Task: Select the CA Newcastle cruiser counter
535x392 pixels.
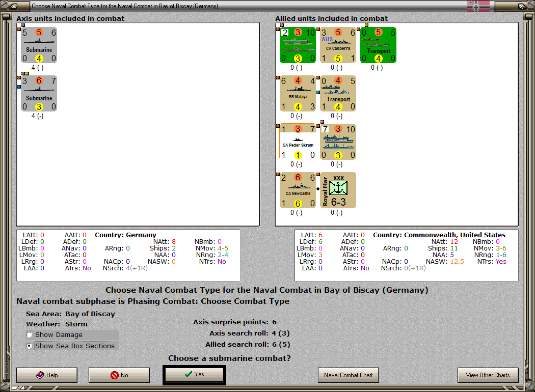Action: click(298, 190)
